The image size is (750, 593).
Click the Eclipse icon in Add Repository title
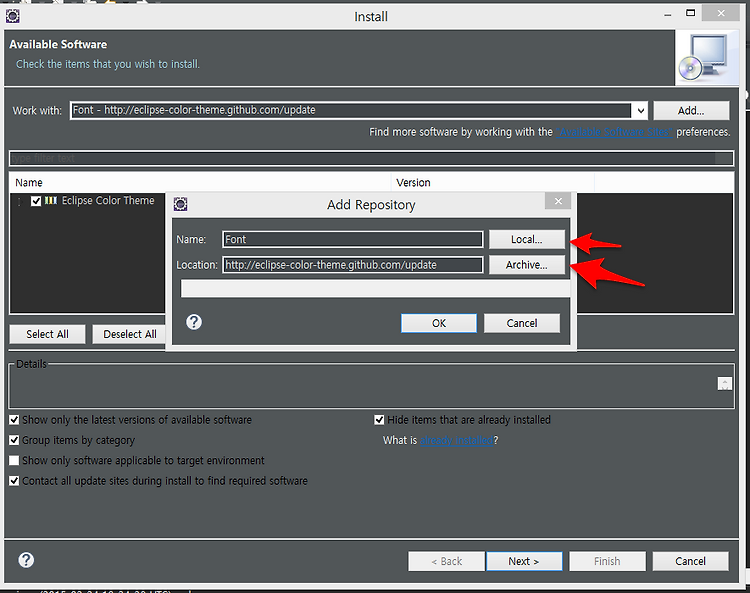[180, 204]
